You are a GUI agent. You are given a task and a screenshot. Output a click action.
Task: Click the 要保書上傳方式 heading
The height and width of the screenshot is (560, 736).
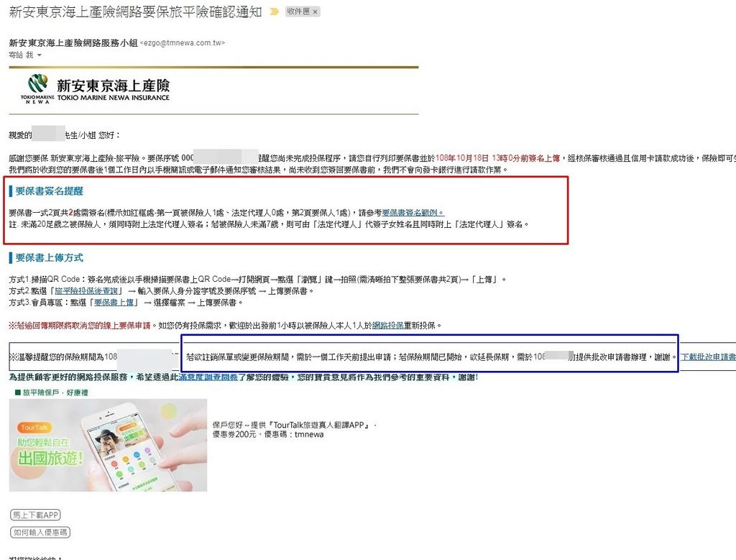[49, 257]
